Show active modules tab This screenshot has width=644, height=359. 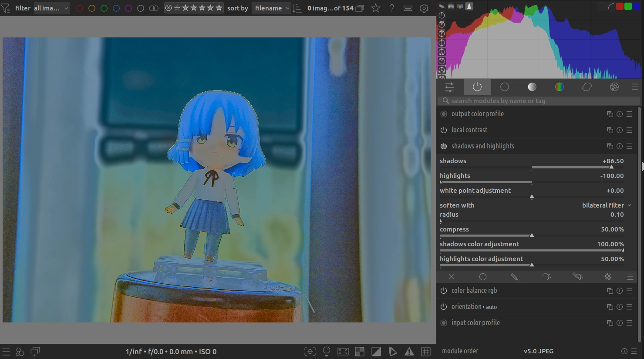pos(477,87)
